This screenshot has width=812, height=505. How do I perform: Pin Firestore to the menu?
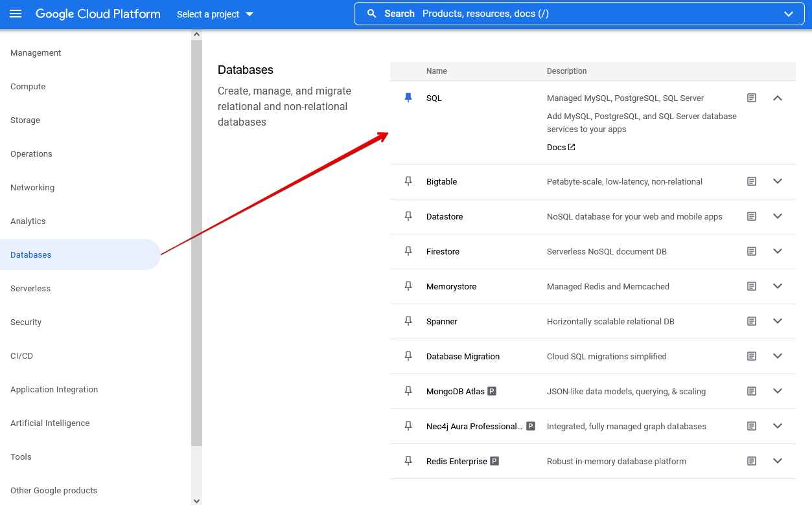pyautogui.click(x=408, y=251)
